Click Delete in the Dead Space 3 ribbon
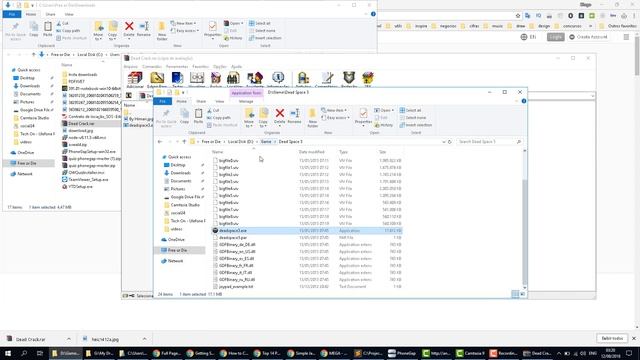The image size is (640, 360). pyautogui.click(x=280, y=116)
